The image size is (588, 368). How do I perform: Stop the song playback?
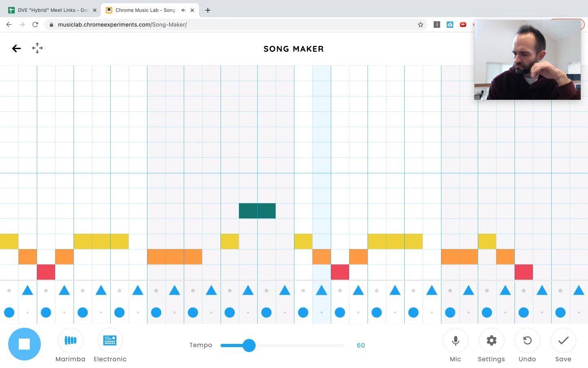coord(24,344)
